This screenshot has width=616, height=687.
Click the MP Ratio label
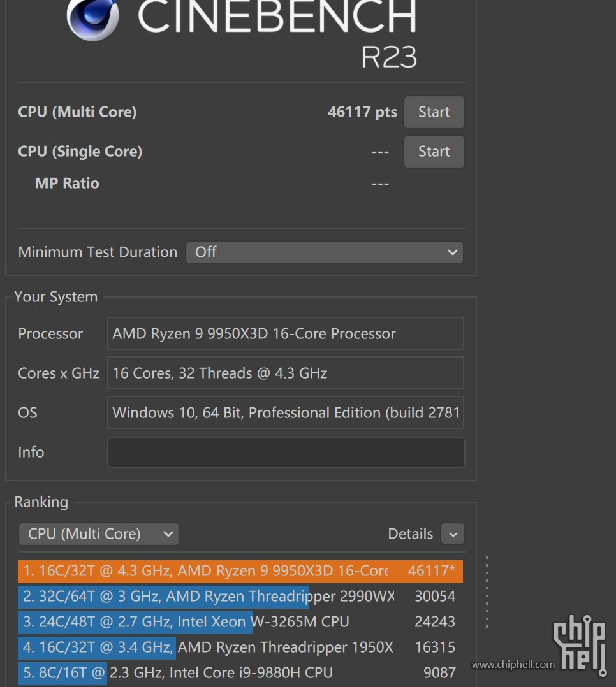click(67, 183)
